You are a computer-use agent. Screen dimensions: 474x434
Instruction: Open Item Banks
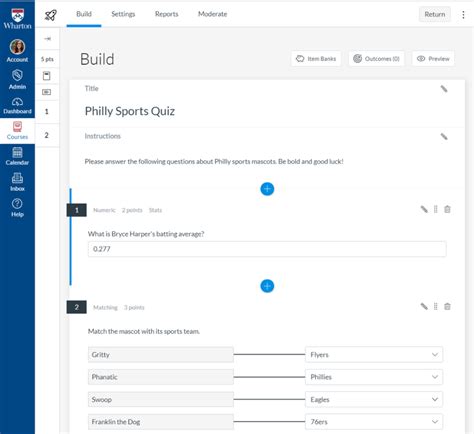pyautogui.click(x=316, y=59)
